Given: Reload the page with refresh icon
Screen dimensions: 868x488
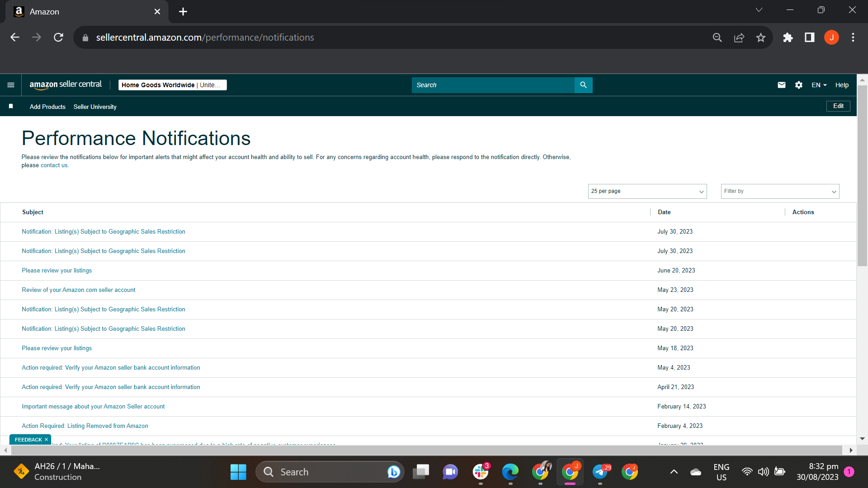Looking at the screenshot, I should coord(58,38).
